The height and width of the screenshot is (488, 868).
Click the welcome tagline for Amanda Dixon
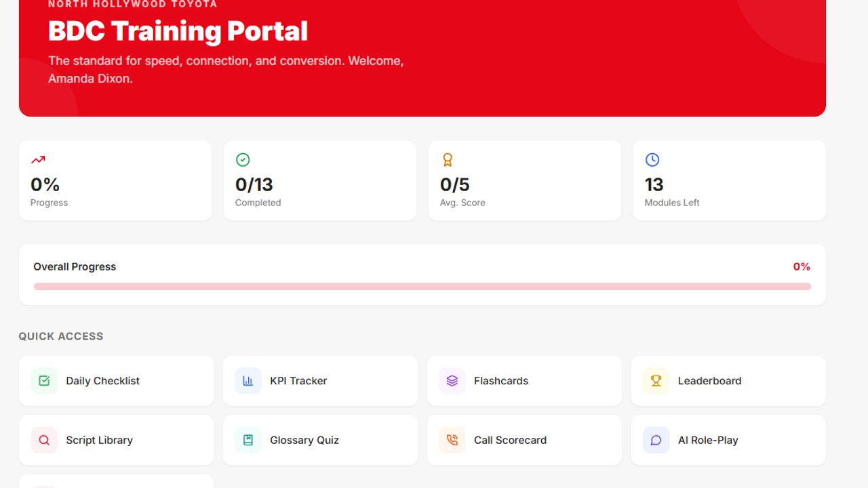pyautogui.click(x=226, y=70)
